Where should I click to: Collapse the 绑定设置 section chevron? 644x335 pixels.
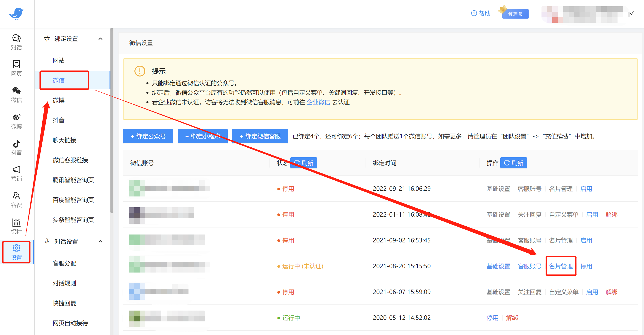point(100,39)
